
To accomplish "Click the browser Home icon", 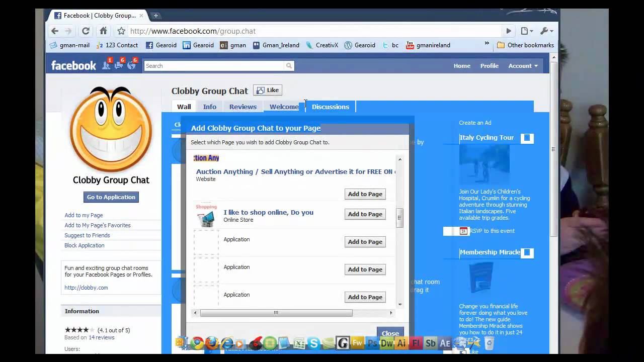I will click(103, 31).
